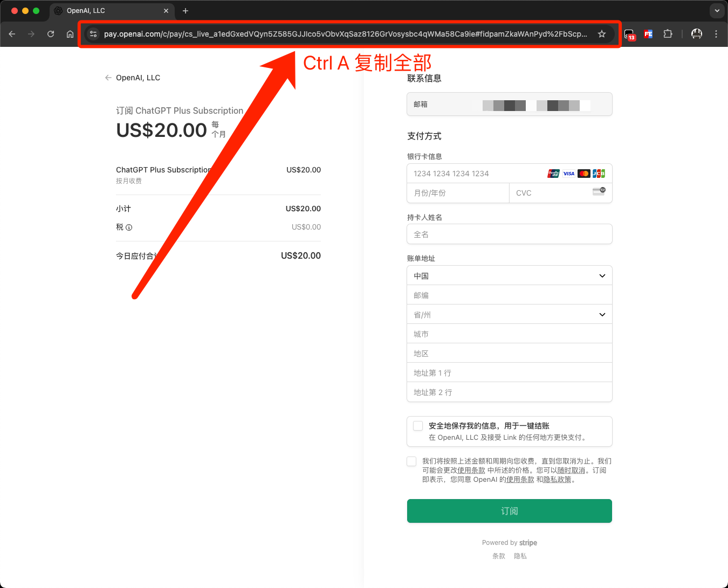Open a new tab with plus button

(186, 11)
